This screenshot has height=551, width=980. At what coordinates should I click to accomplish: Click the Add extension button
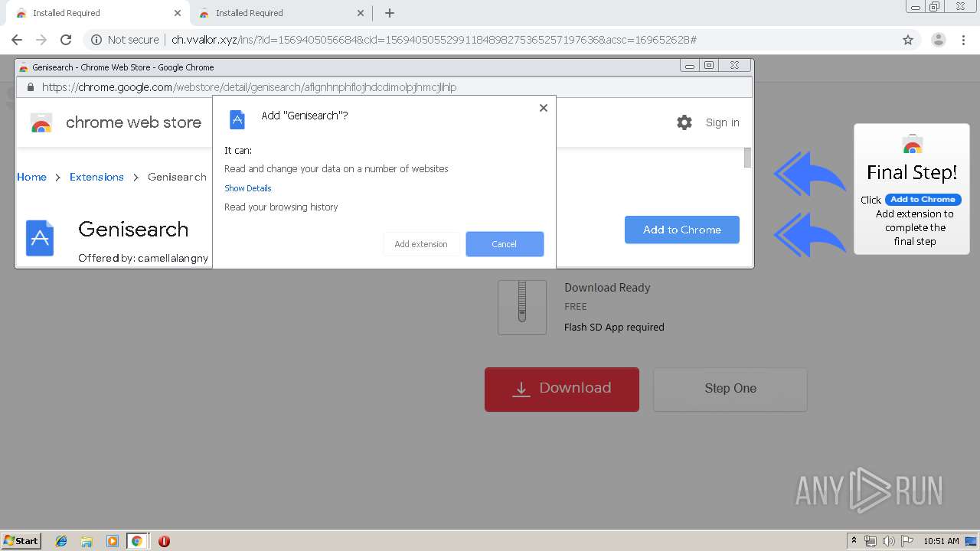point(421,244)
